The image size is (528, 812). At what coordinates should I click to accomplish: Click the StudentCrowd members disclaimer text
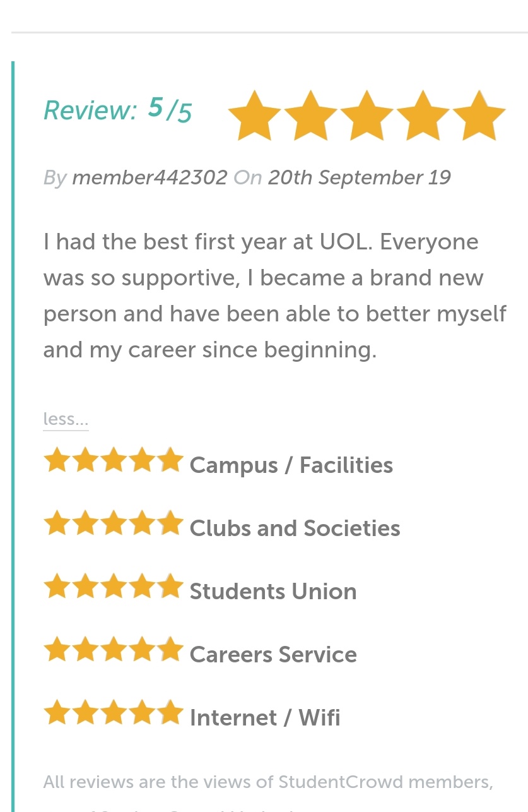pos(268,782)
